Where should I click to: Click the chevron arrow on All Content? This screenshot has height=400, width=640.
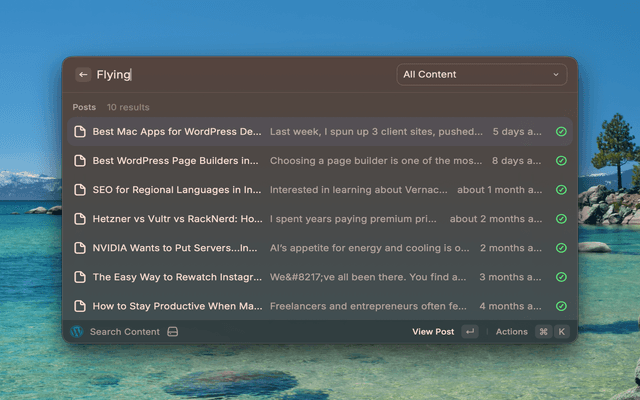point(556,74)
